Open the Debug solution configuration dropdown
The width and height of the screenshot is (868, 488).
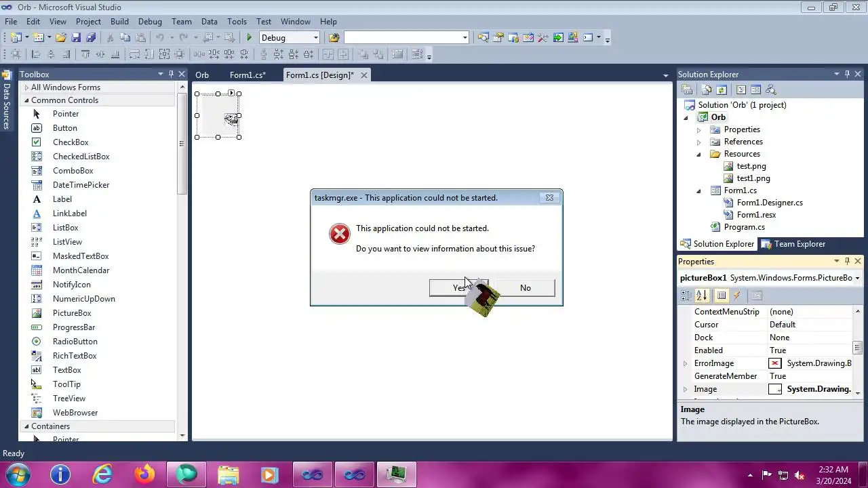coord(315,38)
